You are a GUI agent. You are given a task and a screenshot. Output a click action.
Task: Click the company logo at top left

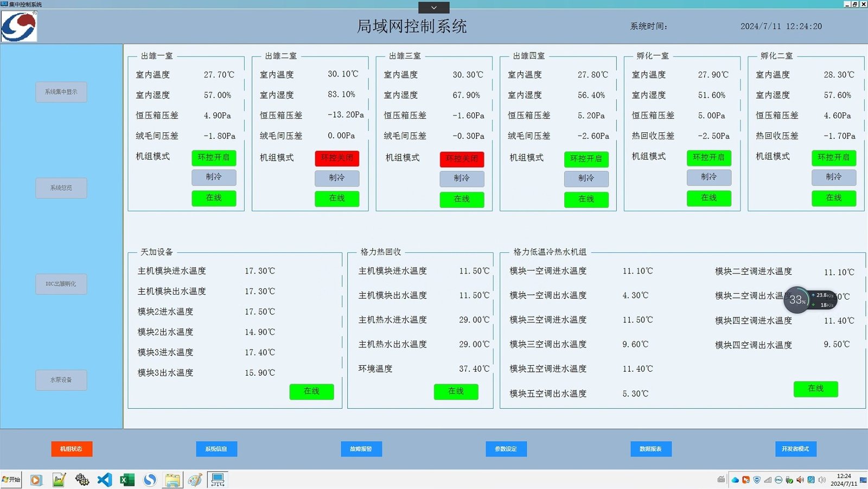tap(19, 27)
